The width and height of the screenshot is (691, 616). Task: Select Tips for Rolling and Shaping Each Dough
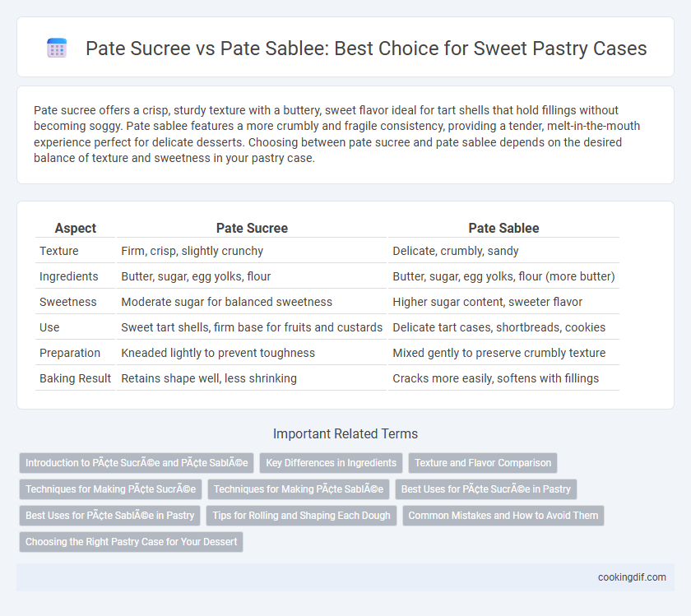301,516
